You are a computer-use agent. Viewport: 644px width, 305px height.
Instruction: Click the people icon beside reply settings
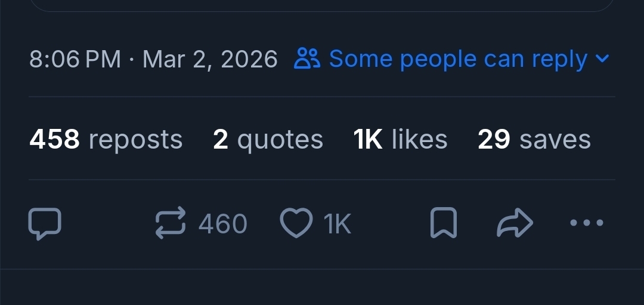click(x=307, y=58)
